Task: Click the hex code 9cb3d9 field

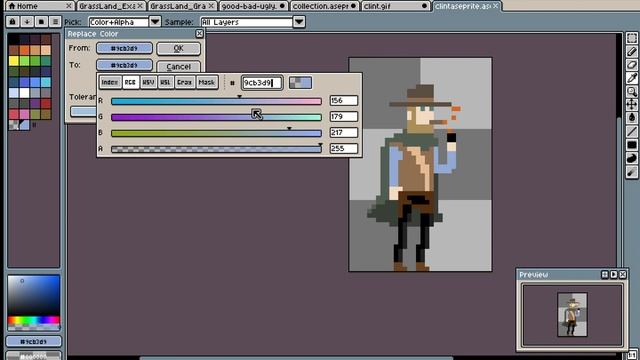Action: (262, 83)
